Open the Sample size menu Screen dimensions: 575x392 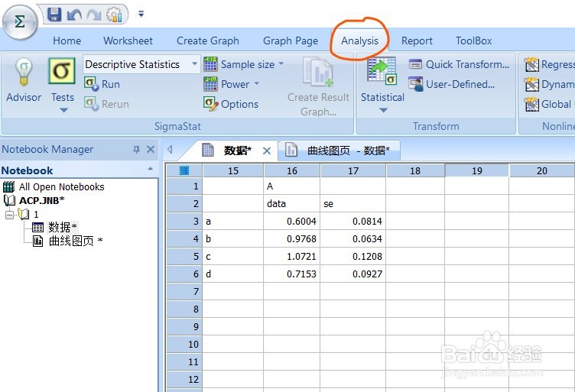pos(243,64)
